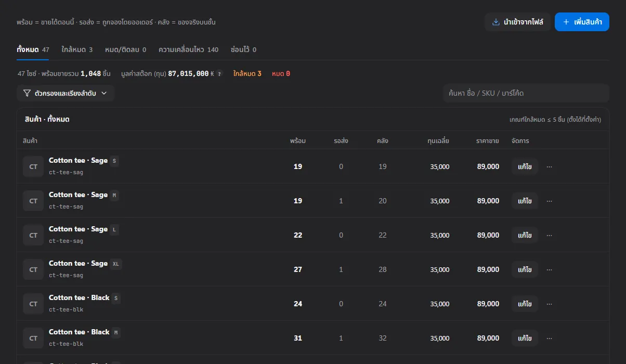Click product name Cotton tee · Sage size S
Viewport: 626px width, 364px height.
78,161
